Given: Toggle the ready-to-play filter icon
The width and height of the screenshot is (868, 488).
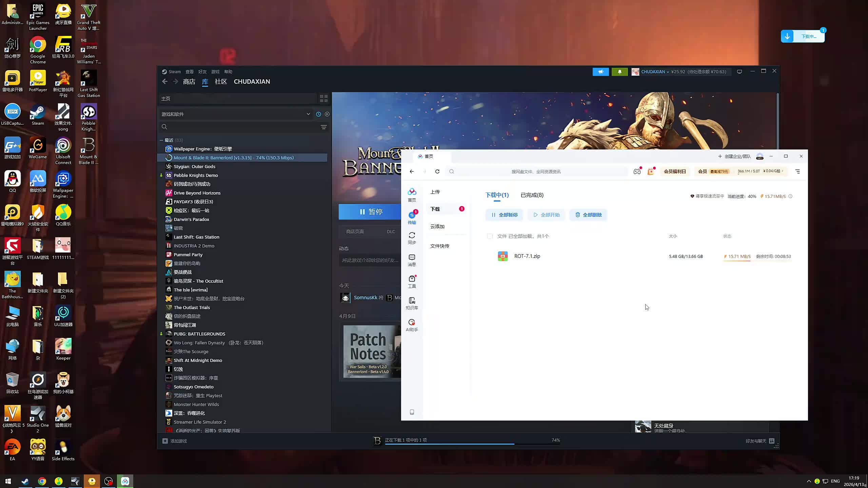Looking at the screenshot, I should click(x=327, y=114).
